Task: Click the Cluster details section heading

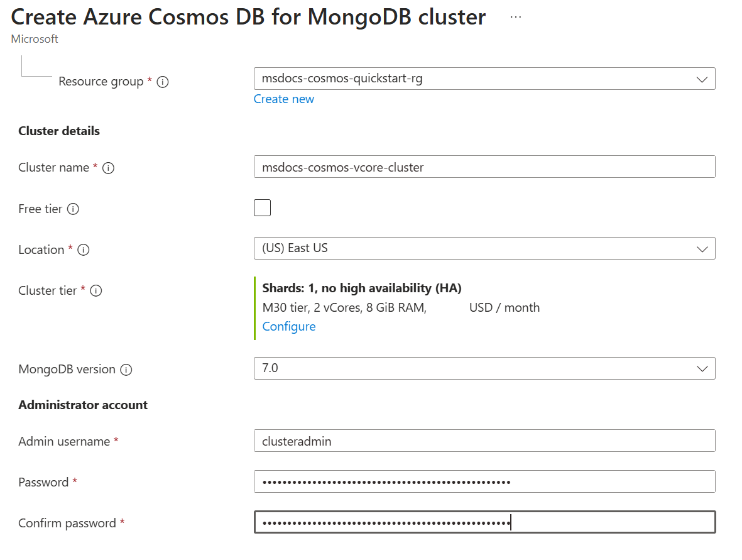Action: tap(59, 131)
